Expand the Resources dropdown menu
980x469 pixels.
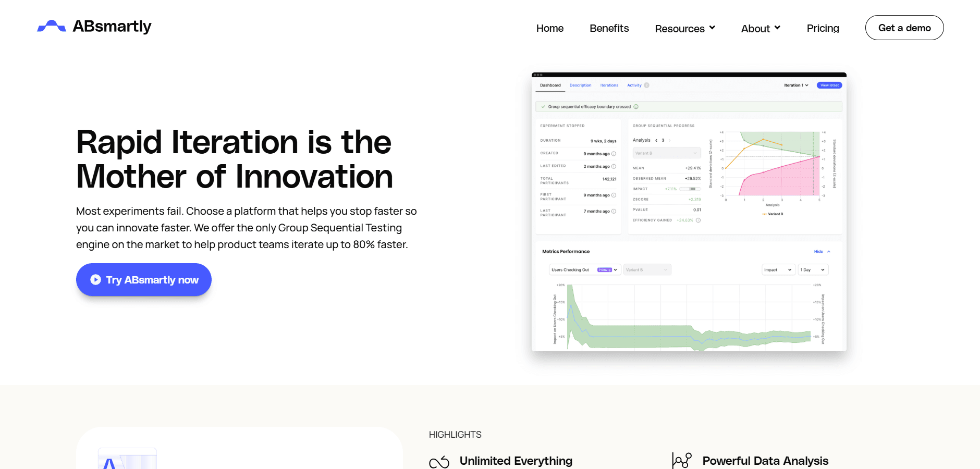point(685,28)
